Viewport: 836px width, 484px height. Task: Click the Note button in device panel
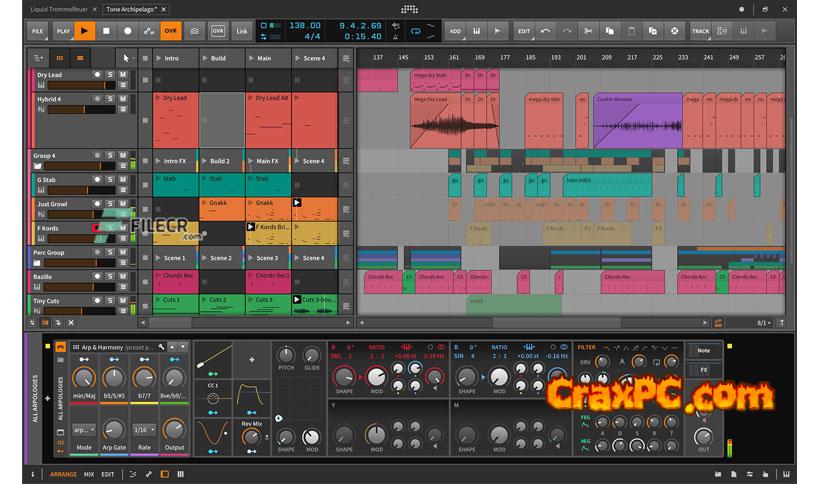[704, 350]
